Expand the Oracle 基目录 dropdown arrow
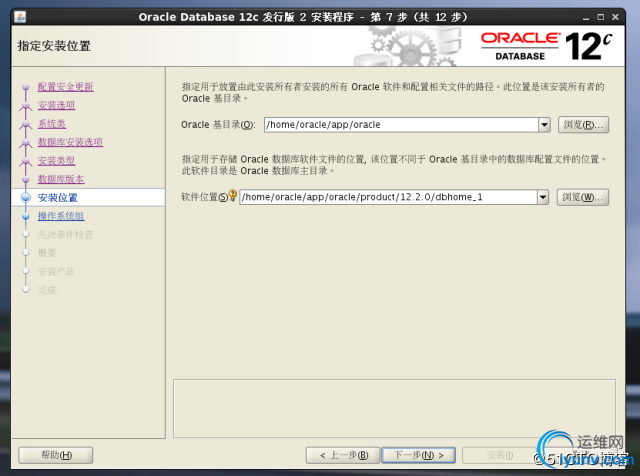 (x=544, y=125)
